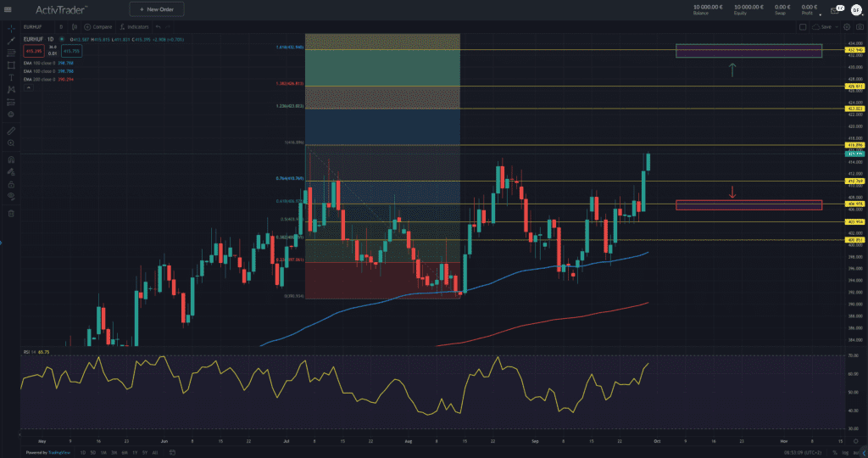Image resolution: width=868 pixels, height=458 pixels.
Task: Open the D timeframe interval dropdown
Action: [60, 27]
